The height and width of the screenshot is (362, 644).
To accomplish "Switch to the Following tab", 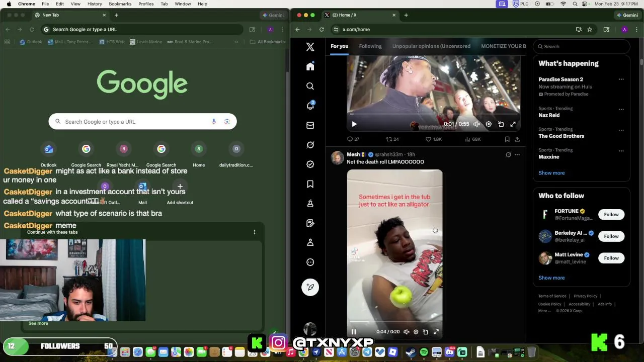I will [370, 46].
